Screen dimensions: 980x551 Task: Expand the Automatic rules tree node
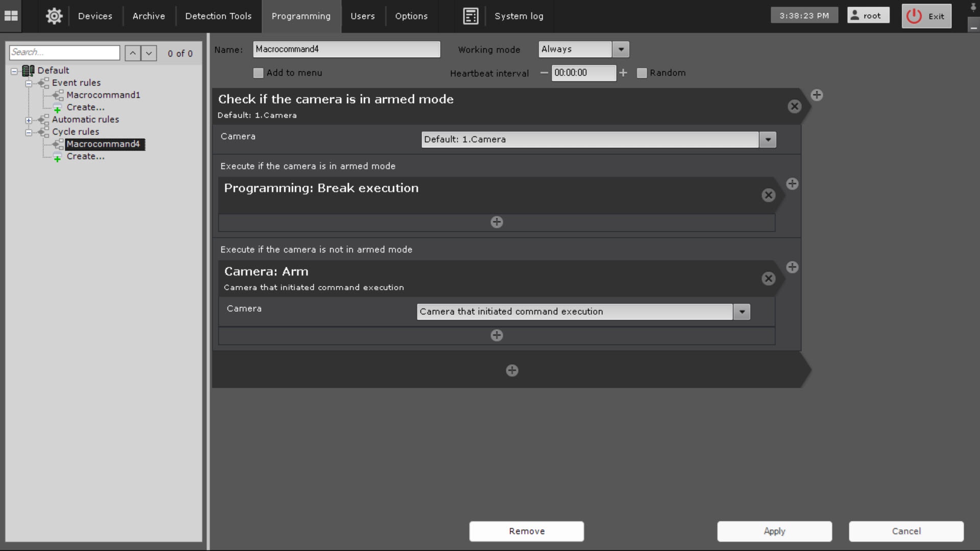tap(29, 120)
